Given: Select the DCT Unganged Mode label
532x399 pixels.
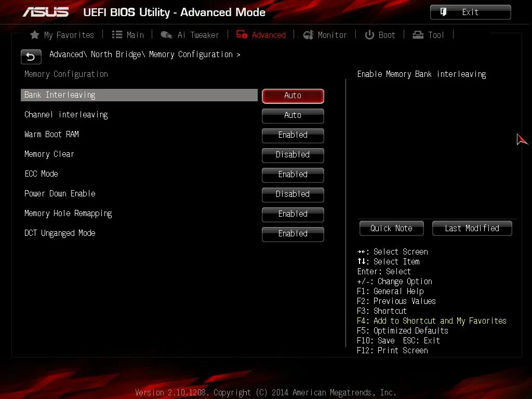Looking at the screenshot, I should 60,233.
